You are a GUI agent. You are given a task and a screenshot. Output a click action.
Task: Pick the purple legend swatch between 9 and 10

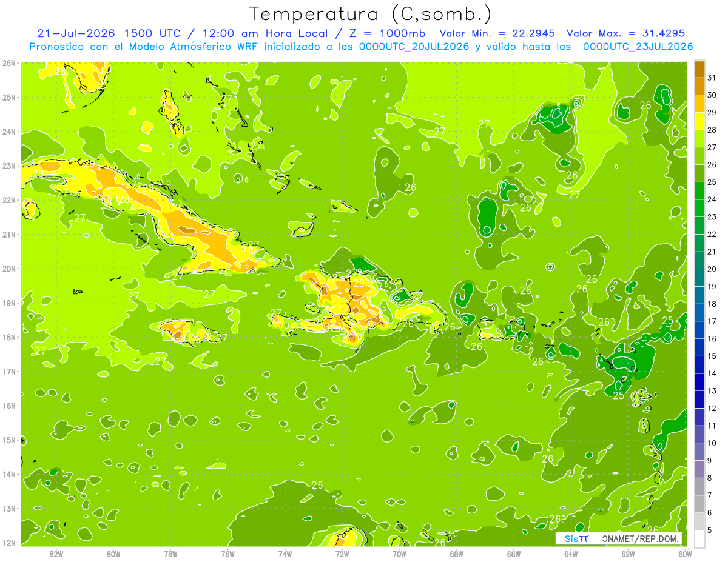[x=699, y=452]
